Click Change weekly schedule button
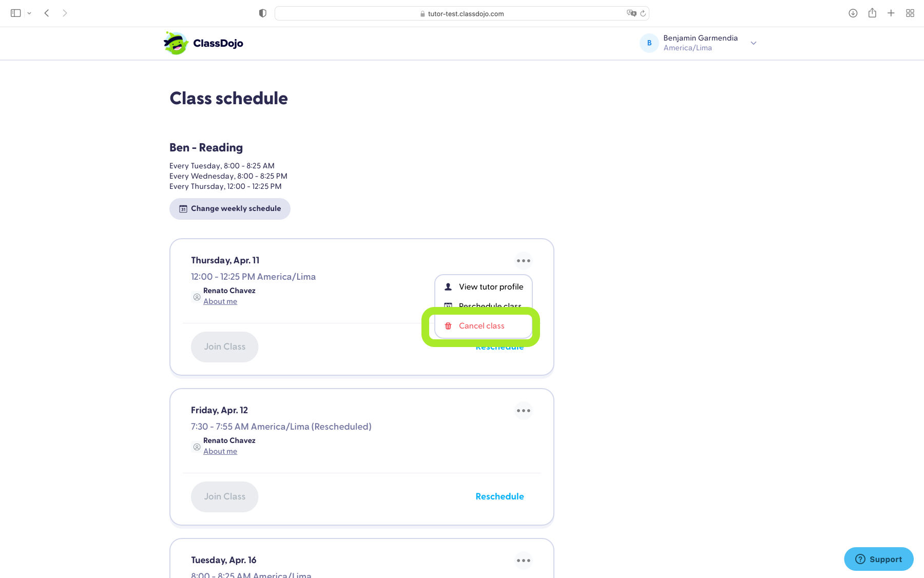924x578 pixels. click(230, 209)
